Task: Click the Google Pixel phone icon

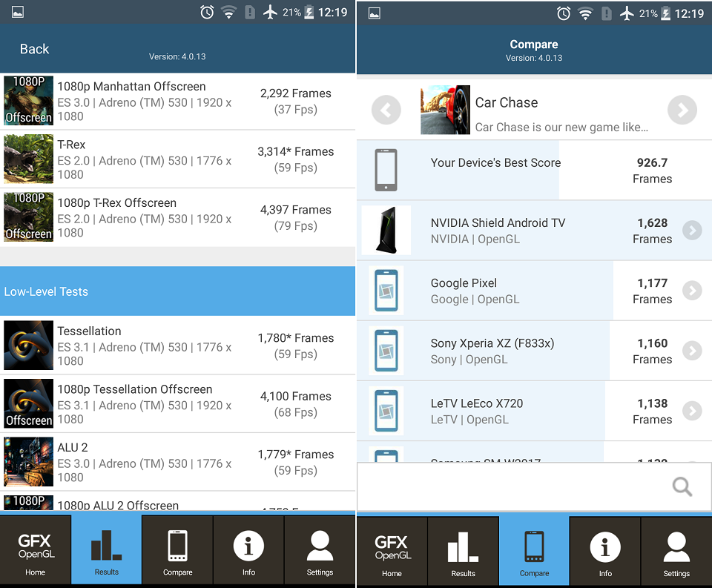Action: pos(386,291)
